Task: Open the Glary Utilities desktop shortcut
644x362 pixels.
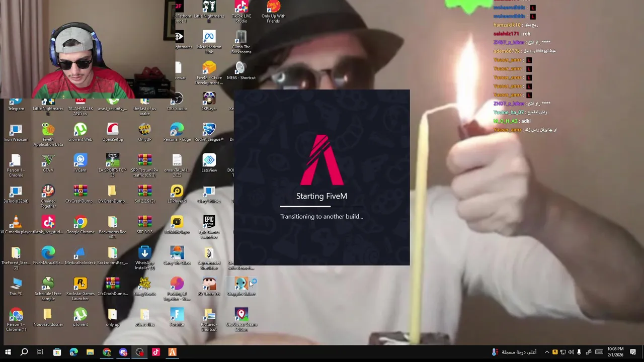Action: point(209,194)
